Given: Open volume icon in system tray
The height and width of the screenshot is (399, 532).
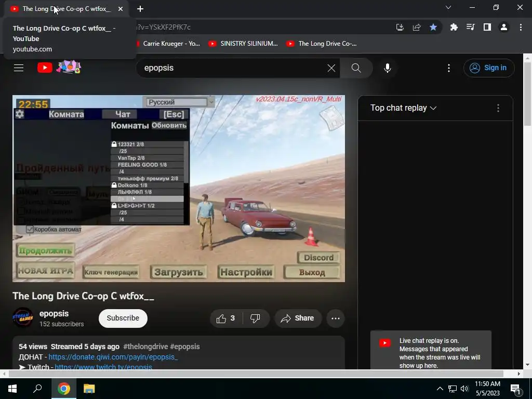Looking at the screenshot, I should (464, 389).
